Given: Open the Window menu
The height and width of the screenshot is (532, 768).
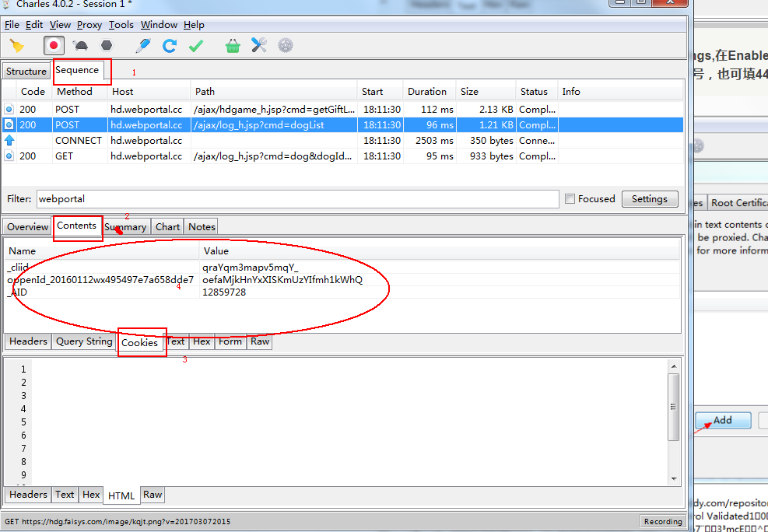Looking at the screenshot, I should click(159, 25).
